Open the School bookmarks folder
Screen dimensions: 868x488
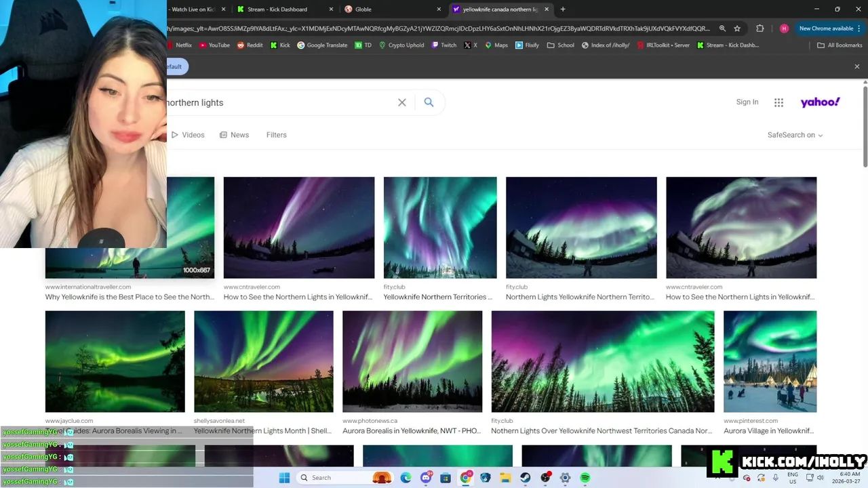561,45
